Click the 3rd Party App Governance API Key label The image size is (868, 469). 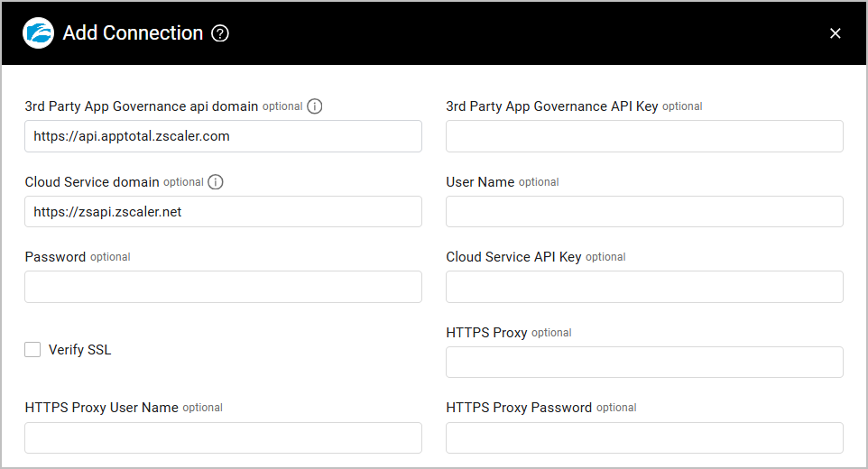click(552, 106)
